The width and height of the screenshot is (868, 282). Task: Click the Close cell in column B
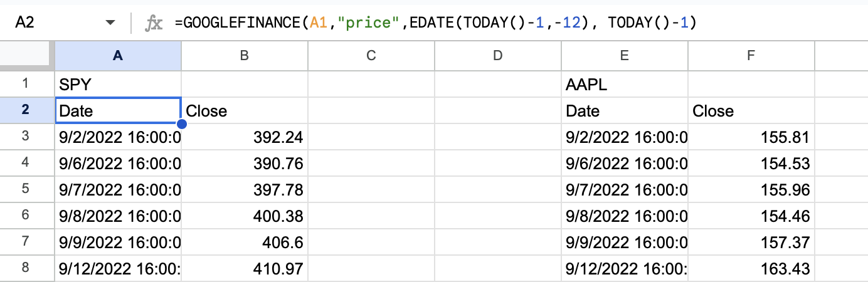click(x=245, y=110)
